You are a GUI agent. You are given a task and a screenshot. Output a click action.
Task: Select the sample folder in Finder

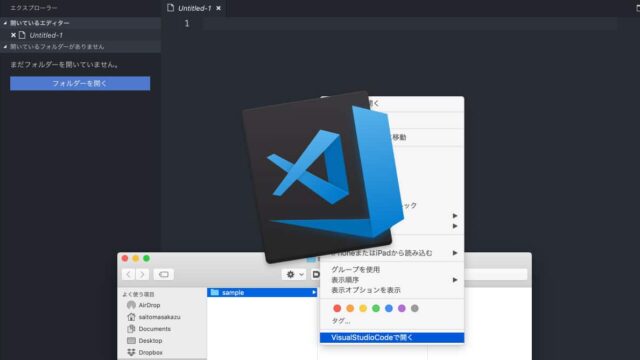262,293
